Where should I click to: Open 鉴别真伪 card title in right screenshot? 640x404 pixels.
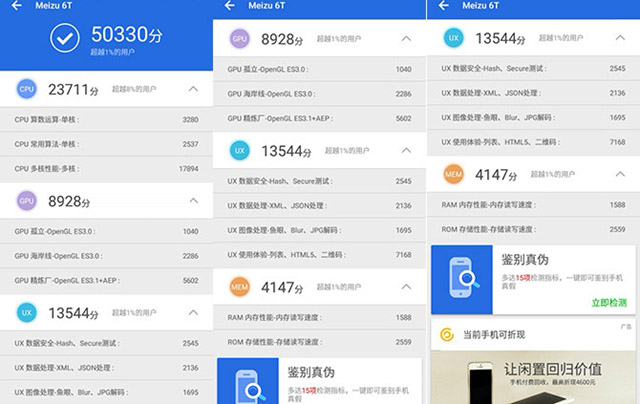tap(525, 260)
